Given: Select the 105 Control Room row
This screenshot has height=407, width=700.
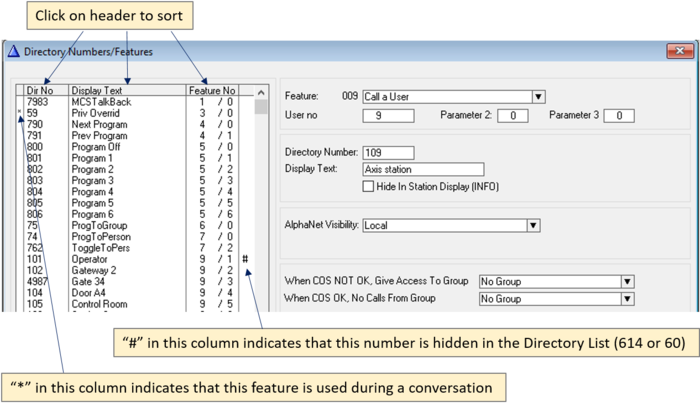Looking at the screenshot, I should tap(134, 304).
